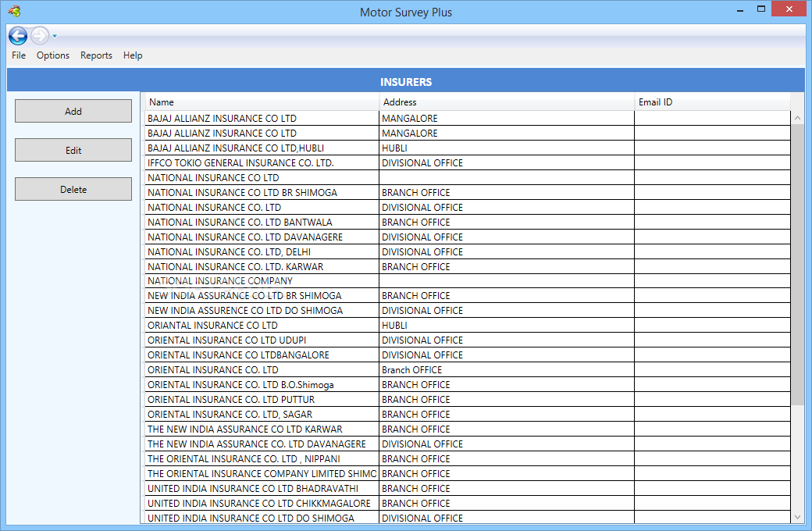Select ORIENTAL INSURANCE CO LTD UDUPI row
Image resolution: width=812 pixels, height=531 pixels.
tap(468, 340)
